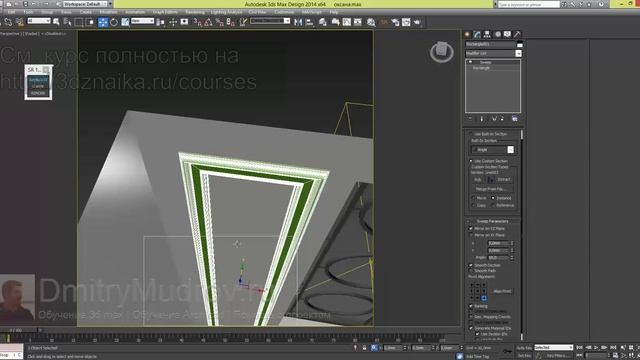Screen dimensions: 640x360
Task: Open Select by Name dialog
Action: click(67, 22)
